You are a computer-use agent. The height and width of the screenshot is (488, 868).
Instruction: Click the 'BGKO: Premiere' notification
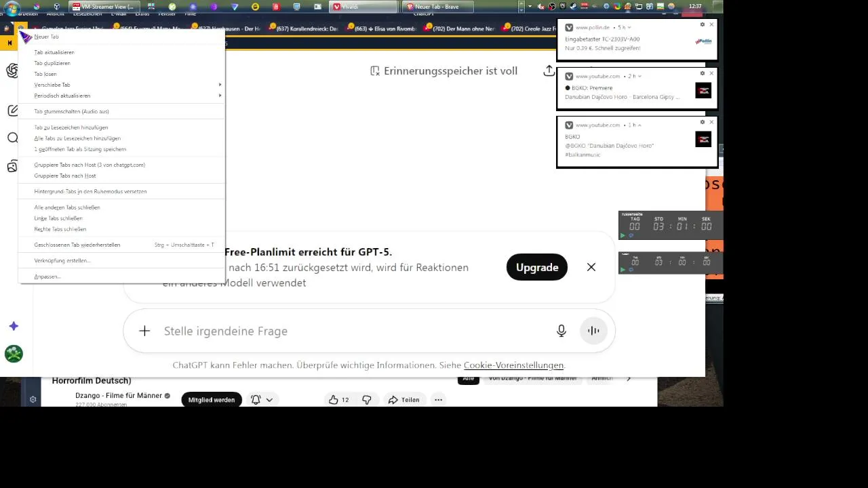pos(636,88)
